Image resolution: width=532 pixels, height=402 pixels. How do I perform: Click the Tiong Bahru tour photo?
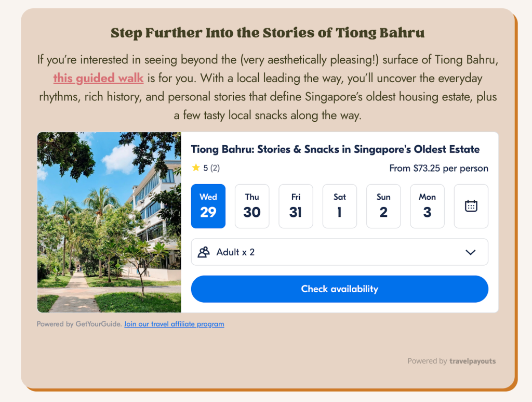click(x=109, y=222)
